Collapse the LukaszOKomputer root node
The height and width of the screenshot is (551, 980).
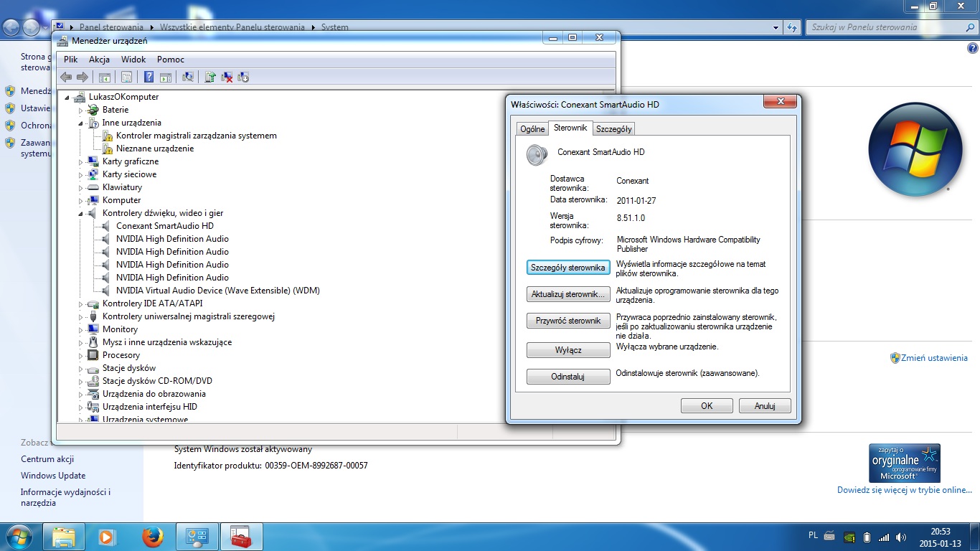click(67, 98)
